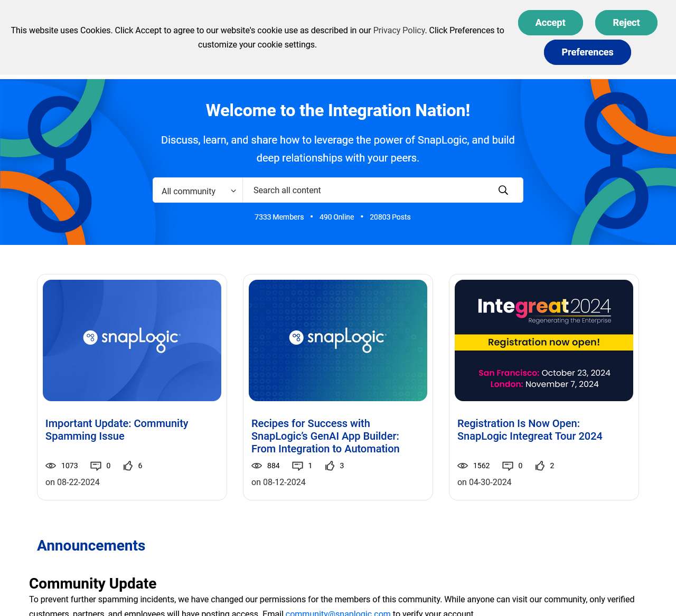Open Registration Is Now Open Integreat Tour link

[x=530, y=430]
